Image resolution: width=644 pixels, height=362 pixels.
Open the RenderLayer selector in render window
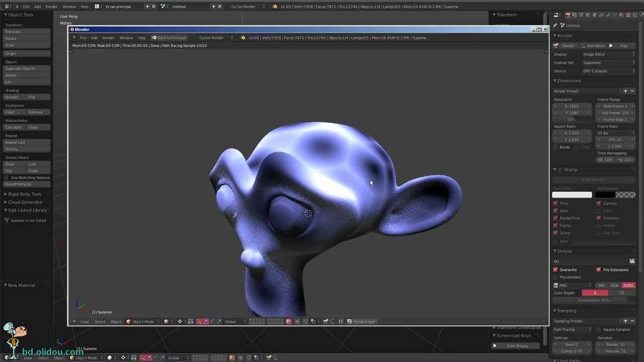[x=363, y=322]
